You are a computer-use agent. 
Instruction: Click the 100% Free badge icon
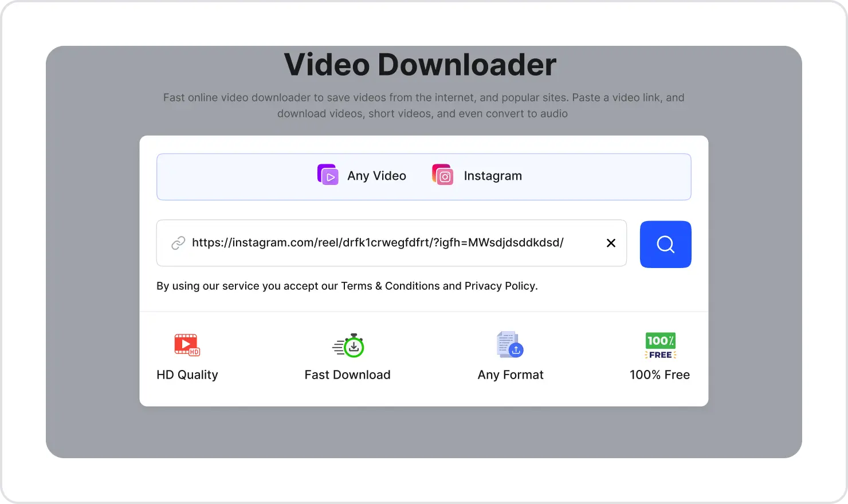coord(660,345)
